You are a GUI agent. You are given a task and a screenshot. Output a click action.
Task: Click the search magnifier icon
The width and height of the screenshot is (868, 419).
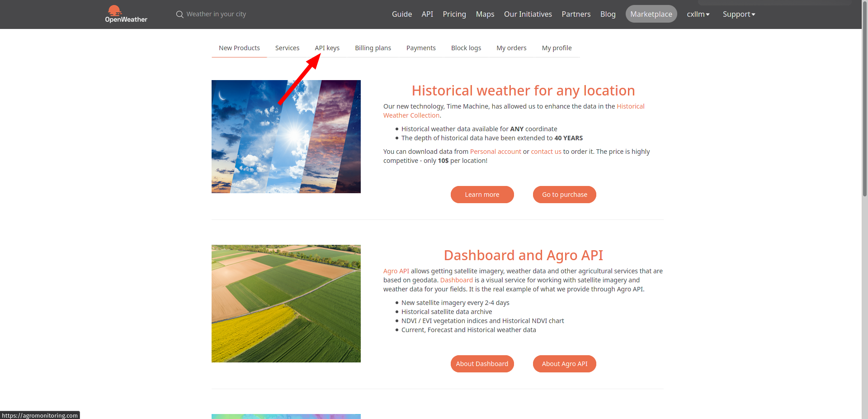tap(179, 14)
